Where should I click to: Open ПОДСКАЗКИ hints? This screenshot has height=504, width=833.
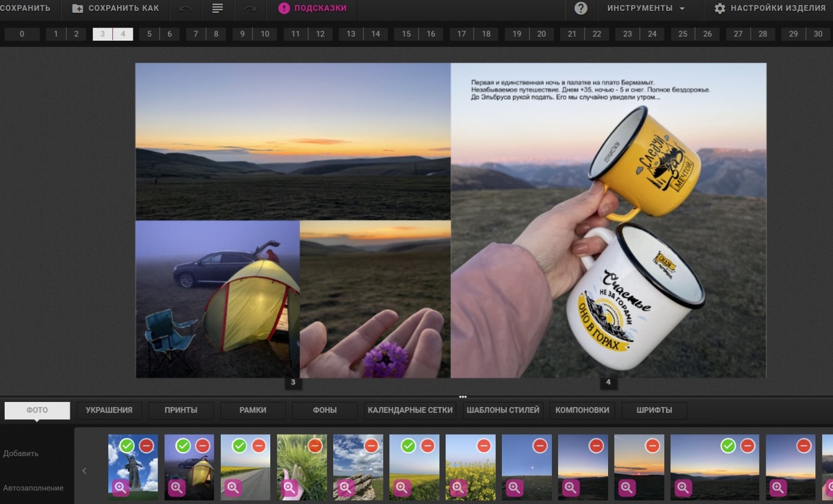[312, 8]
